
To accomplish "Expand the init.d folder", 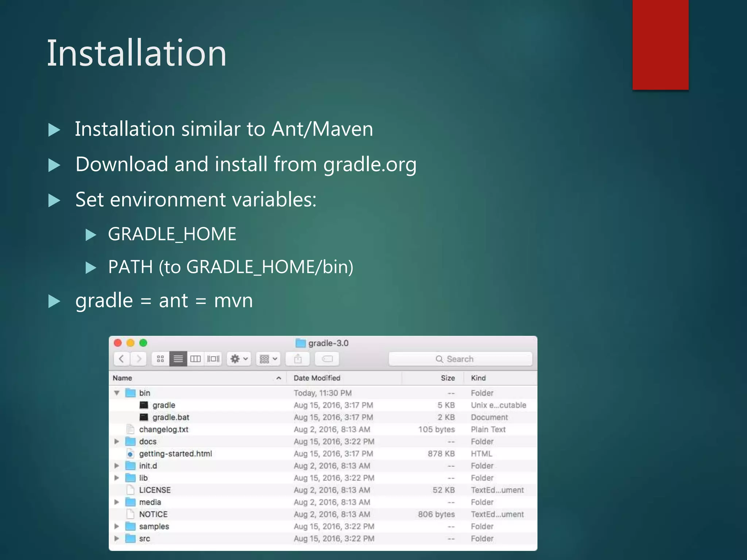I will coord(117,466).
